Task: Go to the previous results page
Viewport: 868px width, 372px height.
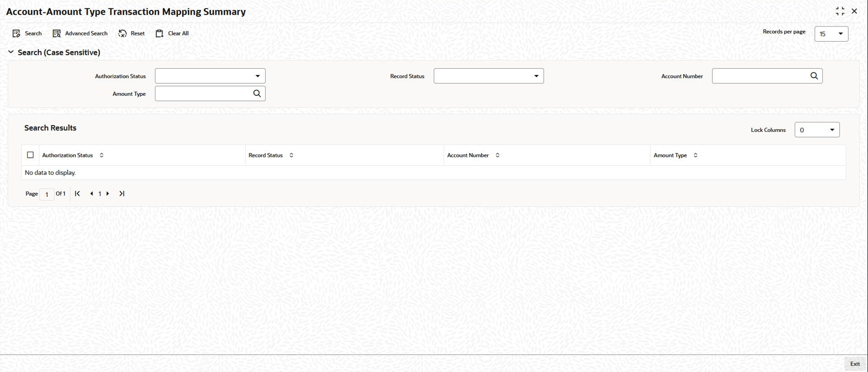Action: click(x=92, y=194)
